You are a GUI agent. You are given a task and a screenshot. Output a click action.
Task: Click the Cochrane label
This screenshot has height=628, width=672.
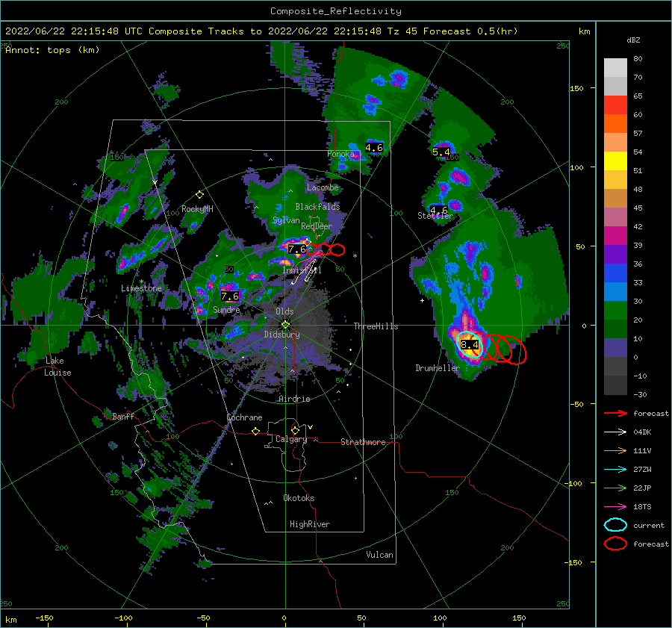[244, 417]
